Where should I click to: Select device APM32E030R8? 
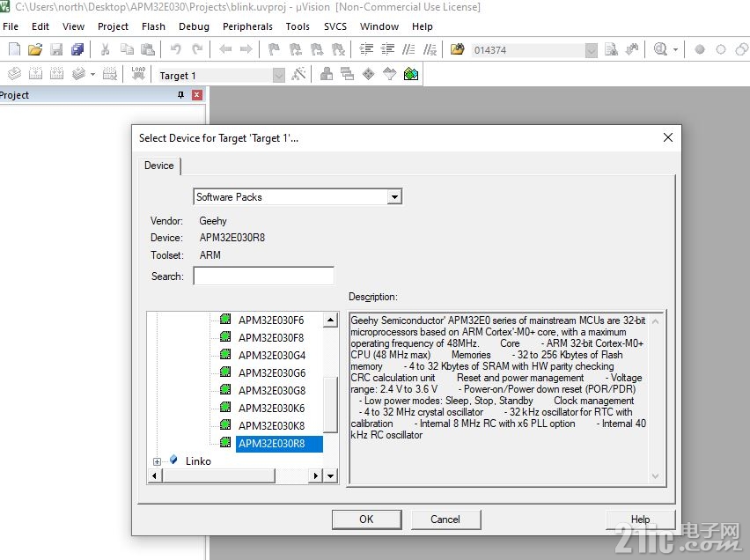[x=279, y=444]
